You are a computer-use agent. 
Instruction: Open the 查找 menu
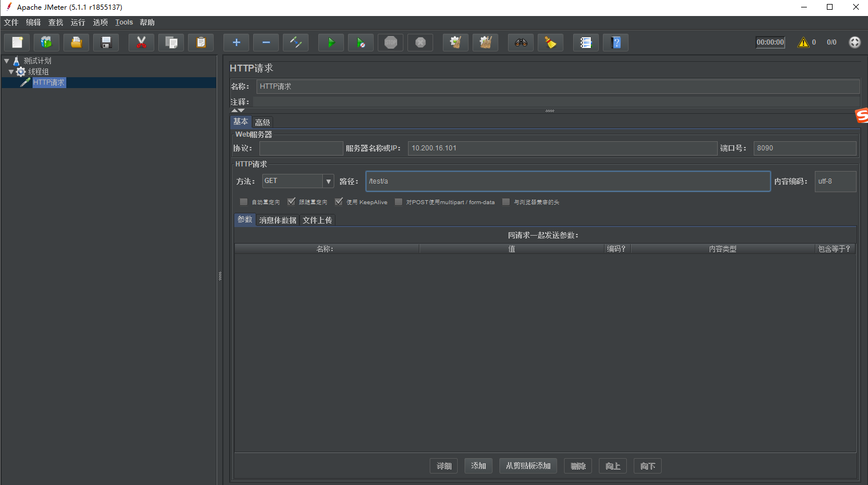(55, 22)
